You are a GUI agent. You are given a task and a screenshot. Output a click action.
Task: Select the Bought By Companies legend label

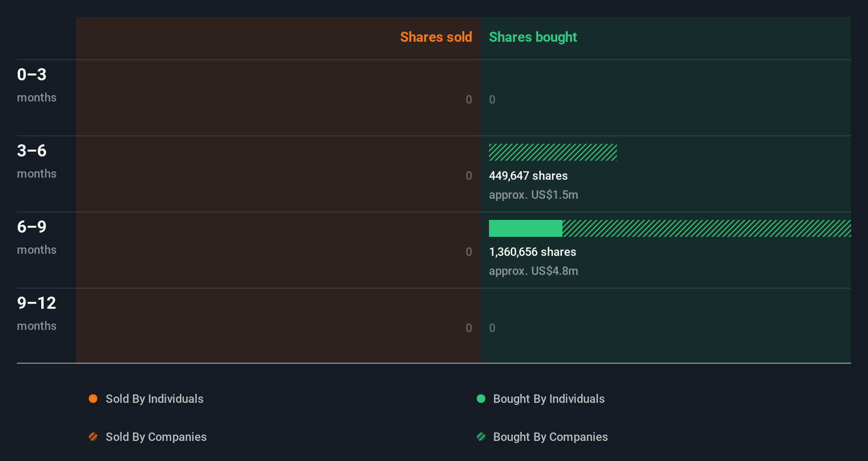click(550, 437)
